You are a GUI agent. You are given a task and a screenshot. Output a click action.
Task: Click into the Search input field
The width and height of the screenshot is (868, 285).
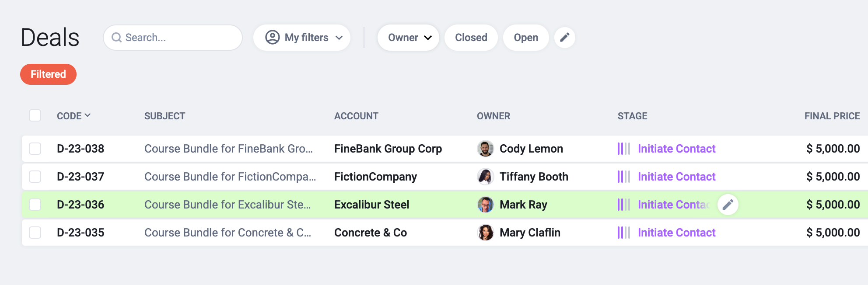click(179, 38)
